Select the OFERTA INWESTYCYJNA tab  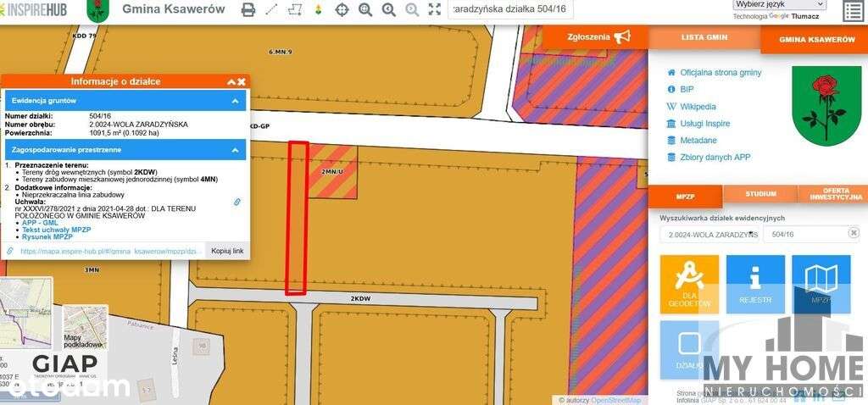(835, 194)
